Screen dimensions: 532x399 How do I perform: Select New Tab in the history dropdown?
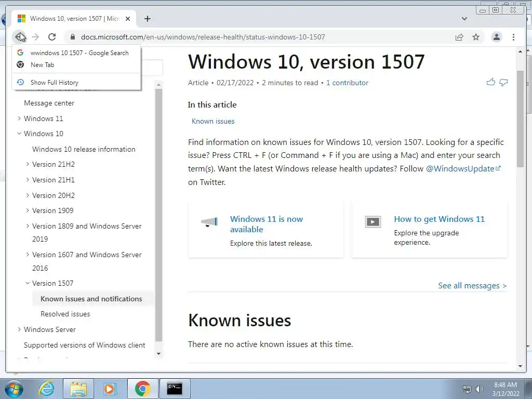[76, 65]
